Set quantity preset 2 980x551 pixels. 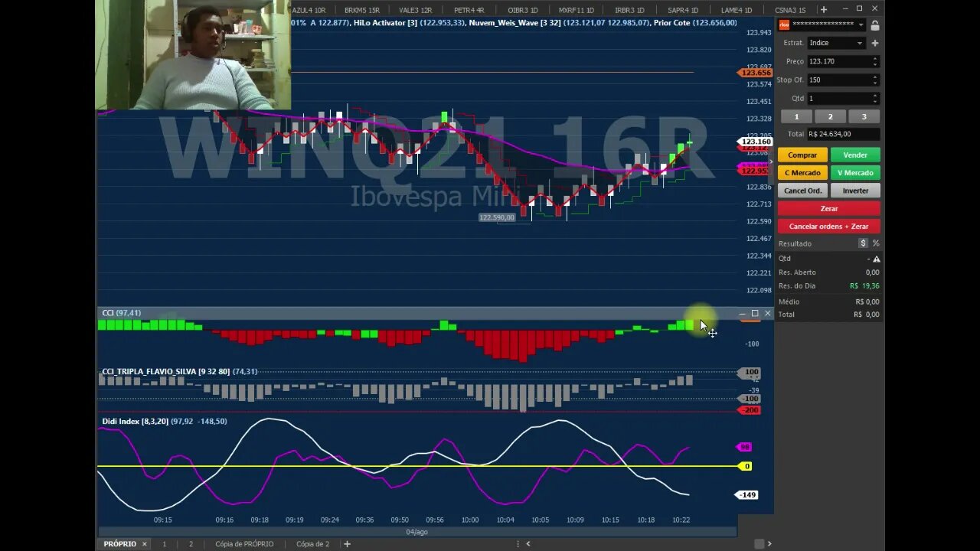(830, 116)
